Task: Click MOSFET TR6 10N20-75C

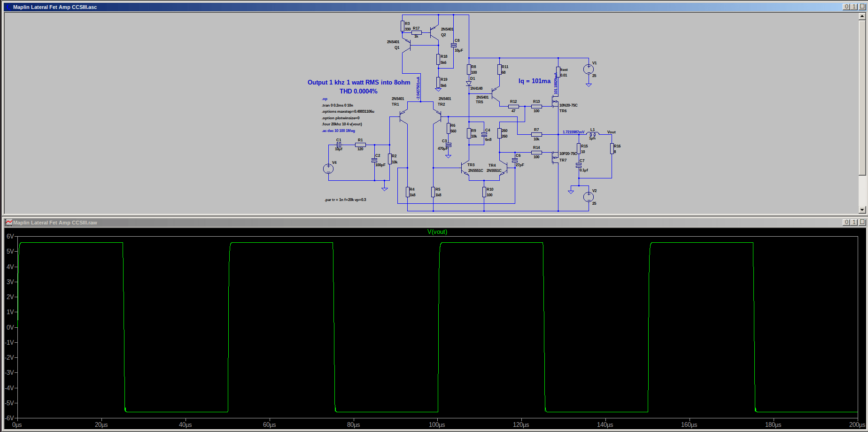Action: [x=555, y=103]
